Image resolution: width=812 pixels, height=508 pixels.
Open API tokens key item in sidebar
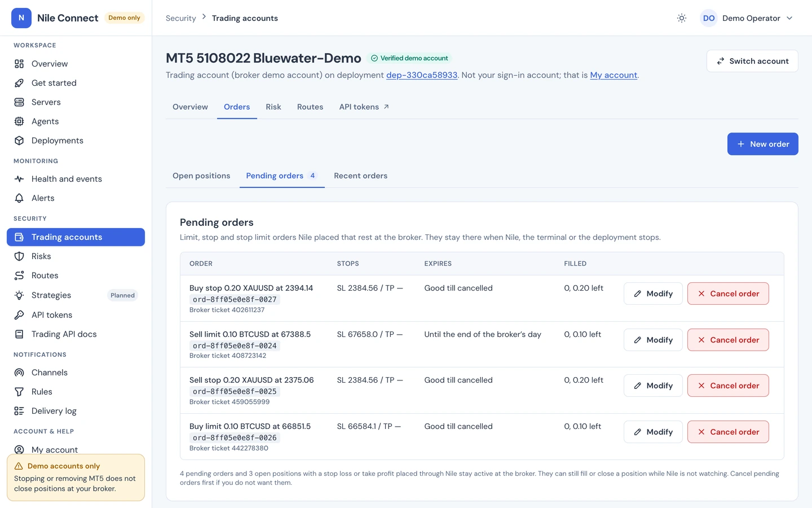pyautogui.click(x=76, y=315)
